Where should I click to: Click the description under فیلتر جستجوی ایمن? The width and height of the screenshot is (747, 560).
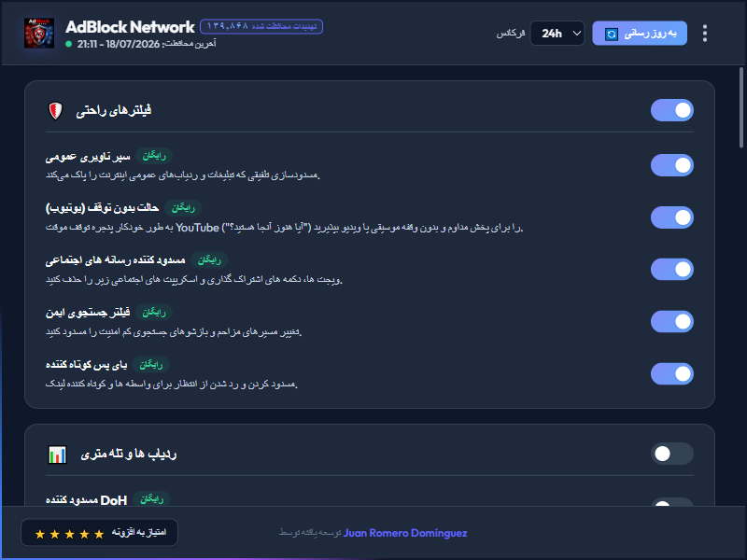[174, 332]
